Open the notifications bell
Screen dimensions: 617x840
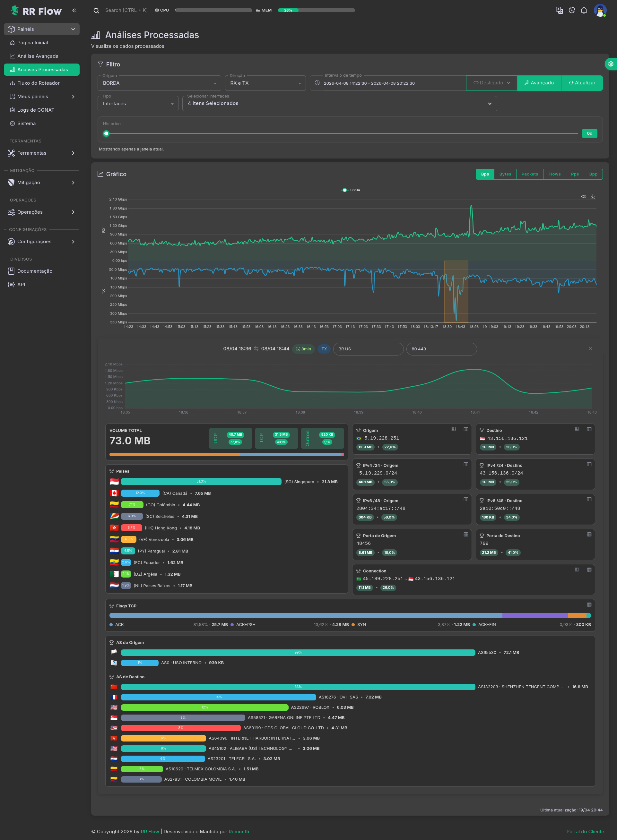584,11
